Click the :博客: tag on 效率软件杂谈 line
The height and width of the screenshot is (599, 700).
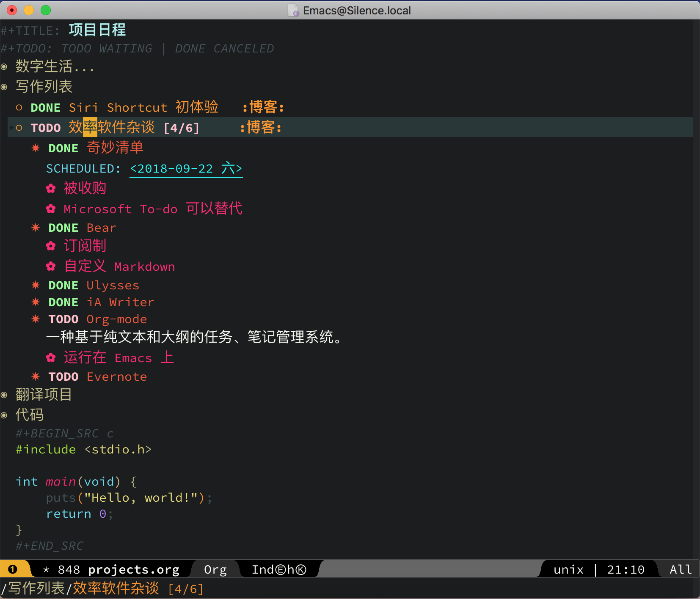click(261, 127)
